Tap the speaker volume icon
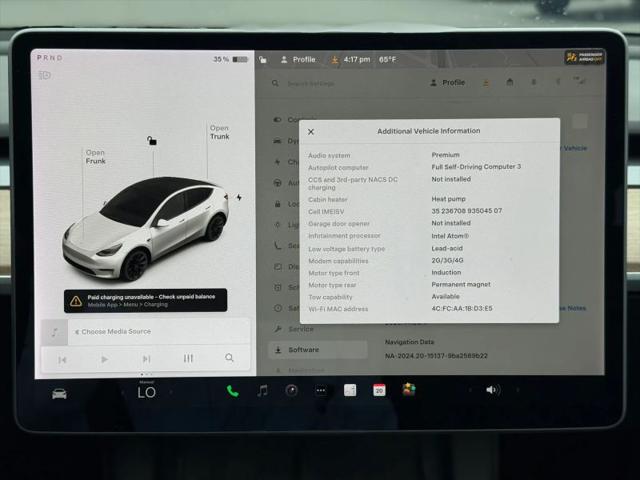The width and height of the screenshot is (640, 480). [x=493, y=390]
